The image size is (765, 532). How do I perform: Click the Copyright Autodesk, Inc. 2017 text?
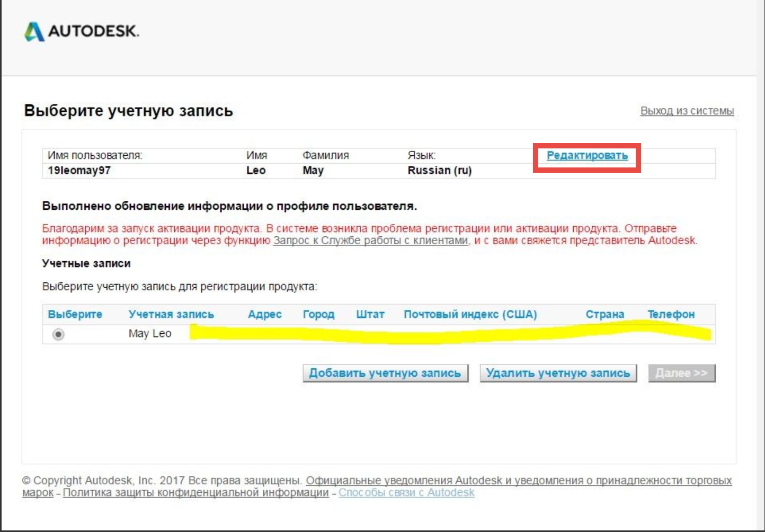[x=103, y=481]
